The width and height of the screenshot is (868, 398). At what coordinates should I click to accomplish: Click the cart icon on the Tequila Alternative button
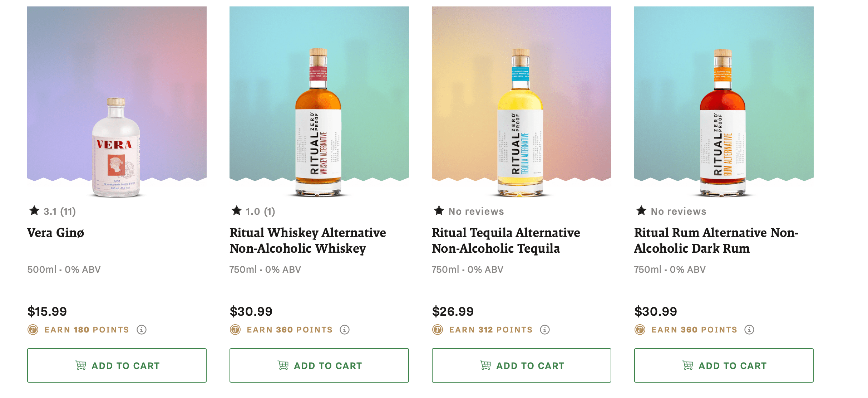pyautogui.click(x=486, y=365)
